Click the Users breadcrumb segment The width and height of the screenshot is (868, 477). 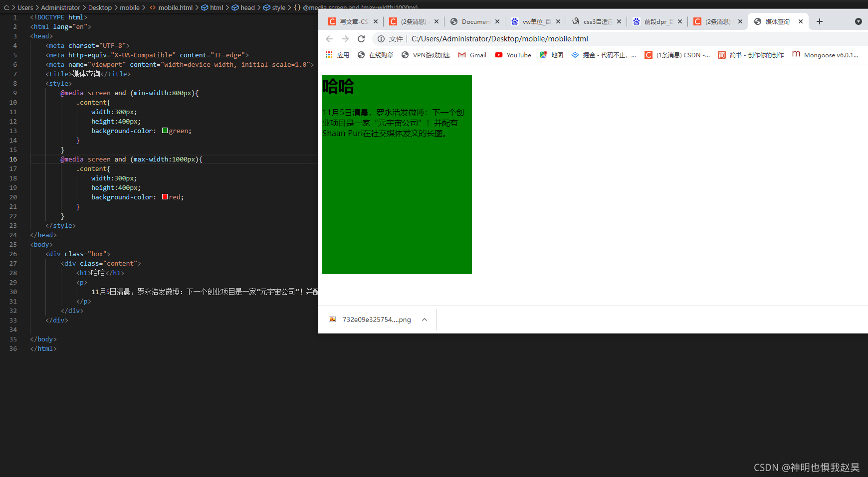pos(25,7)
